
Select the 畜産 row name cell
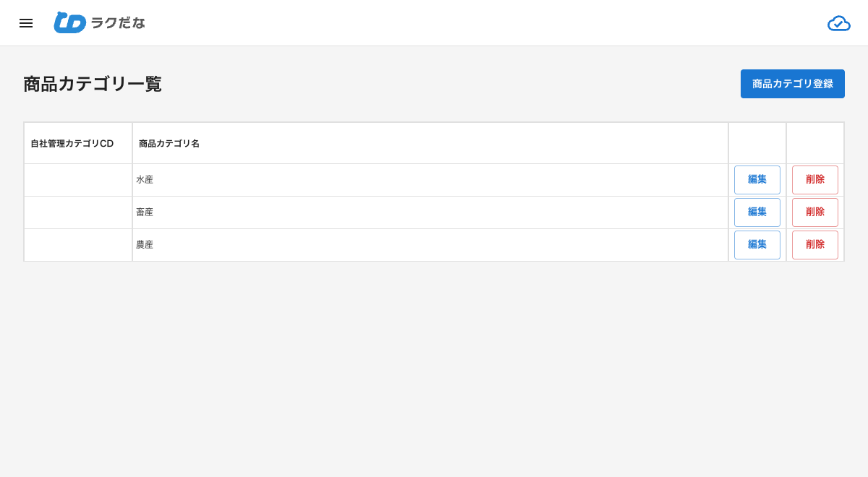tap(430, 212)
